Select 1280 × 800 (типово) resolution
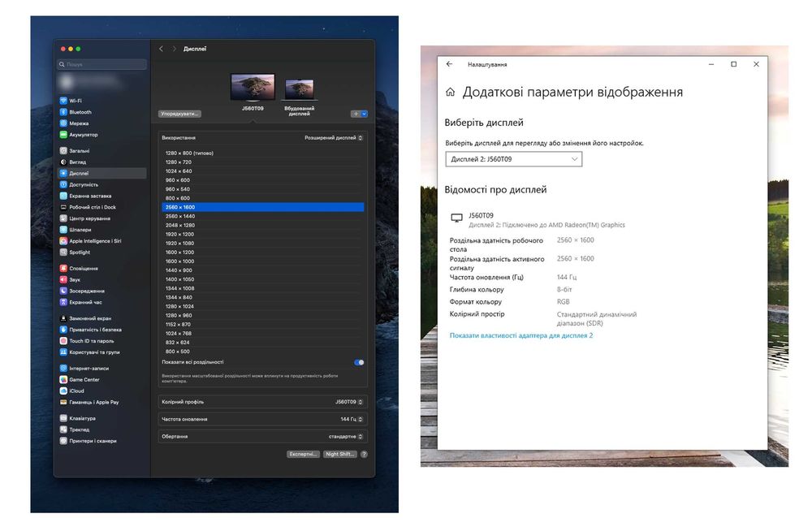The height and width of the screenshot is (531, 812). click(x=263, y=153)
